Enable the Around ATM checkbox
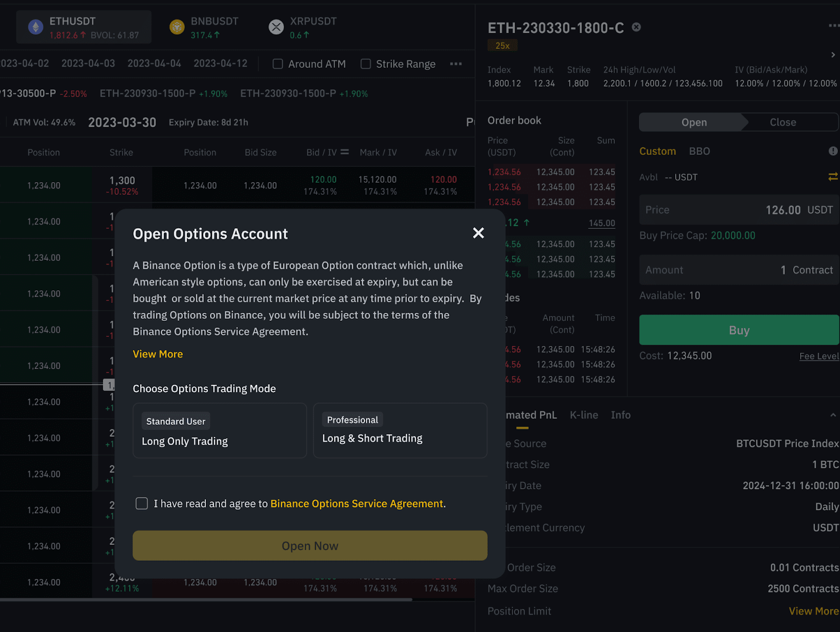 click(278, 64)
